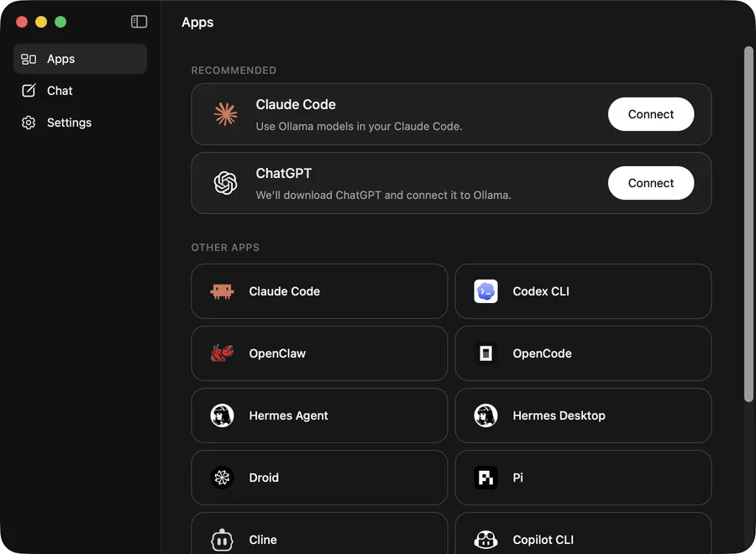This screenshot has height=554, width=756.
Task: Select the Pi label
Action: (517, 478)
